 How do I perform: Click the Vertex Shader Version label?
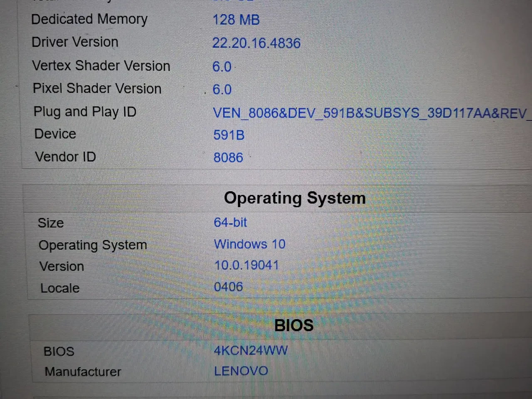pyautogui.click(x=101, y=66)
